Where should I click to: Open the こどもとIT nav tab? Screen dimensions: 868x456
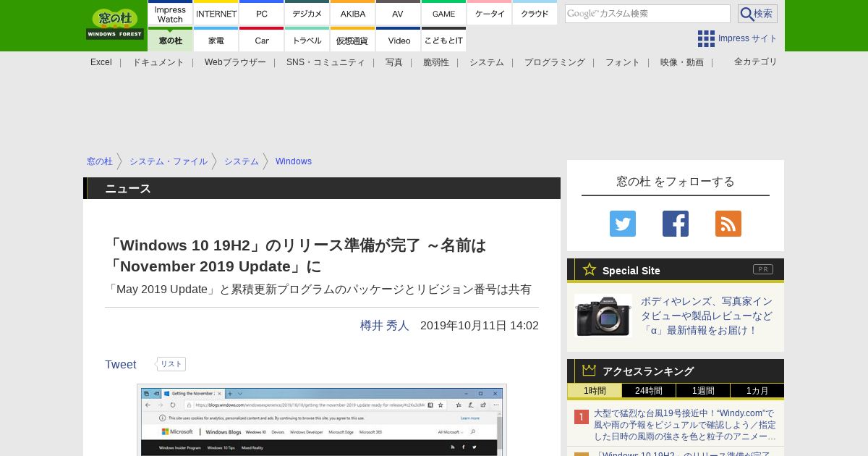tap(443, 39)
